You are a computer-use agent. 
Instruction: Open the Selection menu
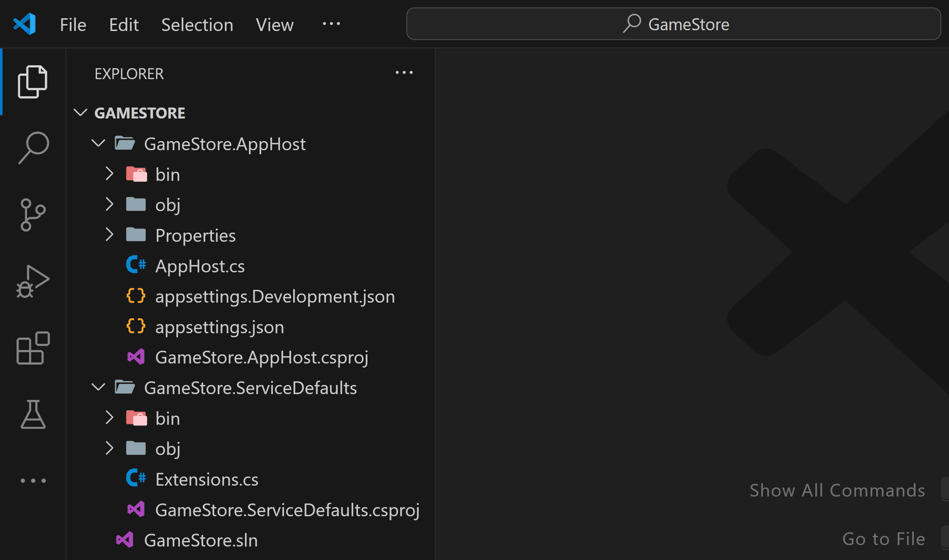[x=197, y=25]
